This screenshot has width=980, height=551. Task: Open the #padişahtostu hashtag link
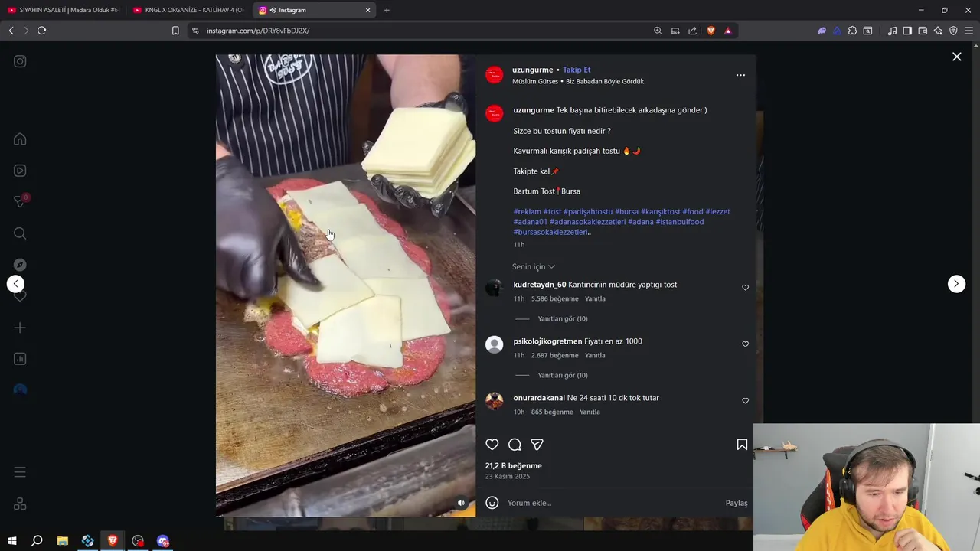tap(588, 212)
